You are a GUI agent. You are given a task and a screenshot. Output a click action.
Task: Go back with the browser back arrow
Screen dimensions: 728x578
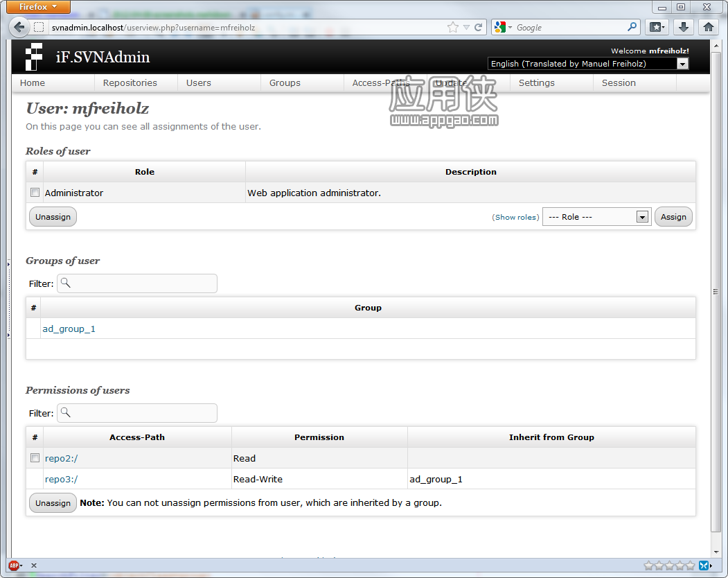[19, 28]
